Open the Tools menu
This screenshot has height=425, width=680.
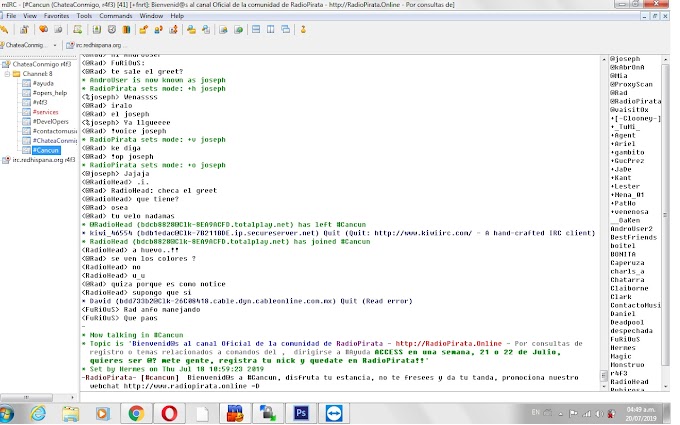click(84, 16)
